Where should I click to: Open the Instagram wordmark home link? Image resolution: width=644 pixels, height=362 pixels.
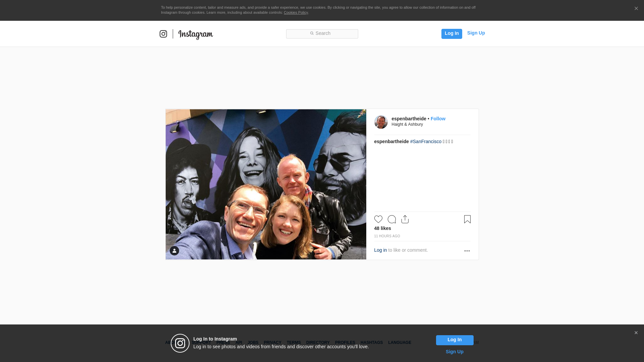pos(196,35)
